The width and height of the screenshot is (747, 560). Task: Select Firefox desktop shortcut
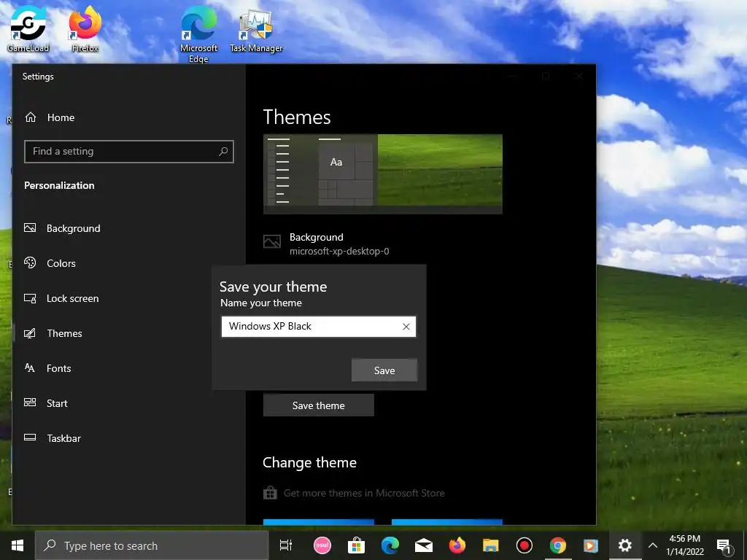(x=85, y=28)
